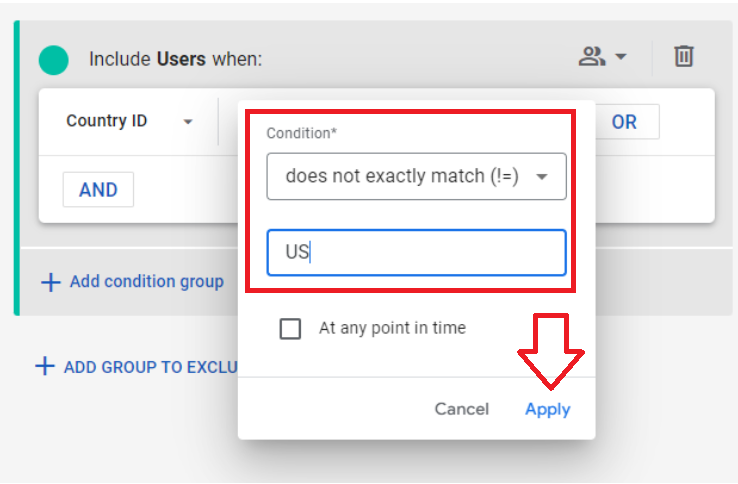Click the Cancel button
Image resolution: width=738 pixels, height=484 pixels.
click(461, 409)
